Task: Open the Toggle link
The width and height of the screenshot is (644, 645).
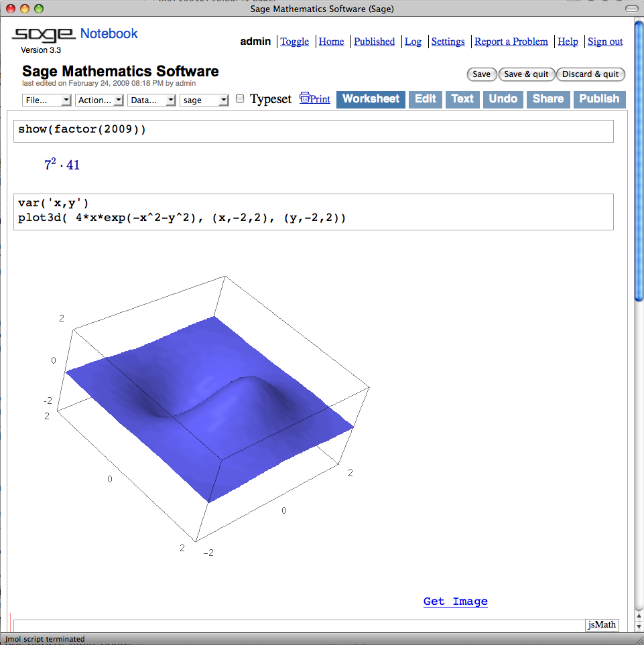Action: pos(295,42)
